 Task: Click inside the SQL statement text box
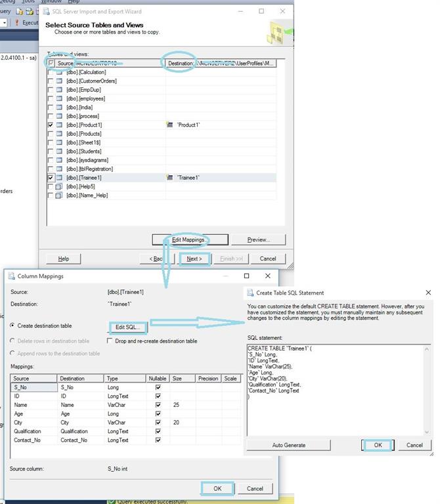[336, 390]
